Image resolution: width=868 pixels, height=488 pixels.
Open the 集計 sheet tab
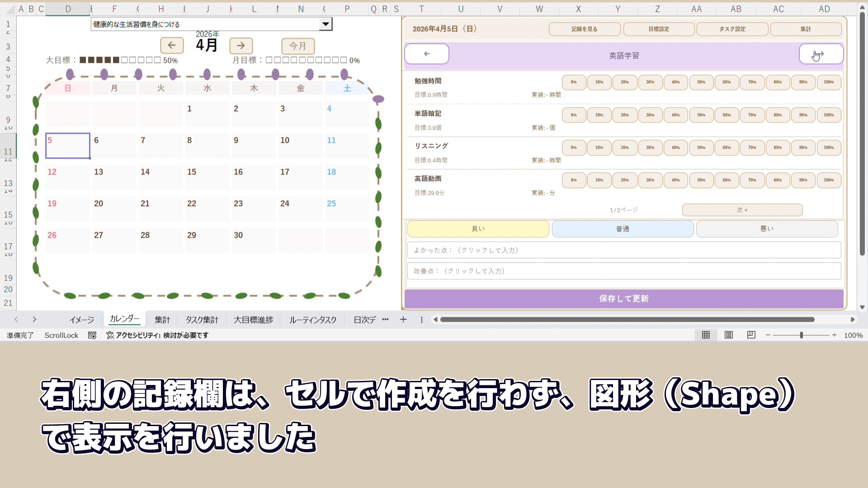tap(162, 320)
